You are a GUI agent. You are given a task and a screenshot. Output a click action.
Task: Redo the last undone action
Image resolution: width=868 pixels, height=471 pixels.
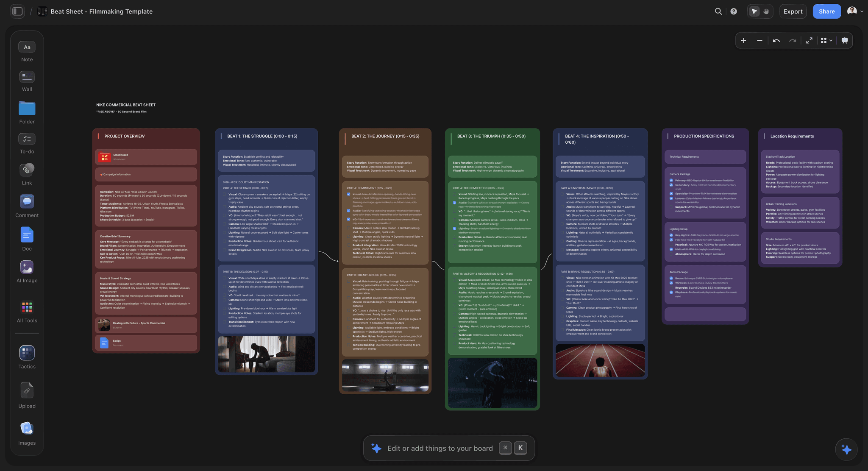point(793,40)
